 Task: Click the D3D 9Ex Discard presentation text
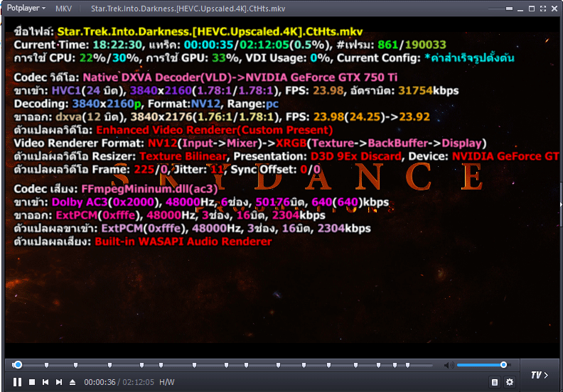pyautogui.click(x=356, y=156)
